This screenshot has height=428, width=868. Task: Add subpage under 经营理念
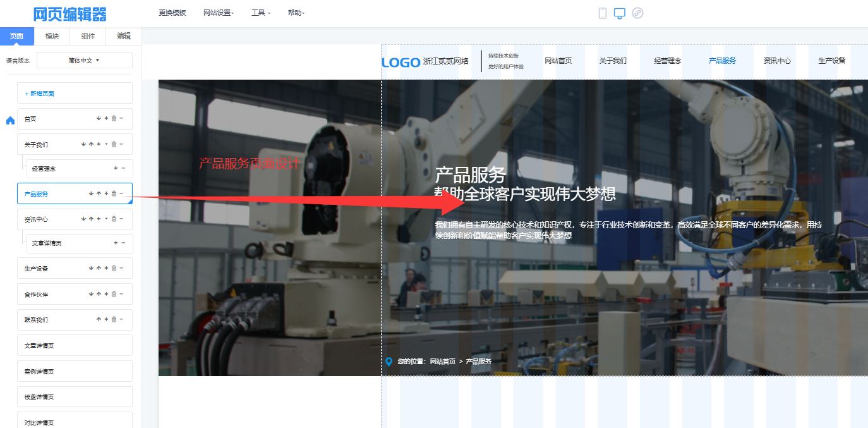[116, 168]
